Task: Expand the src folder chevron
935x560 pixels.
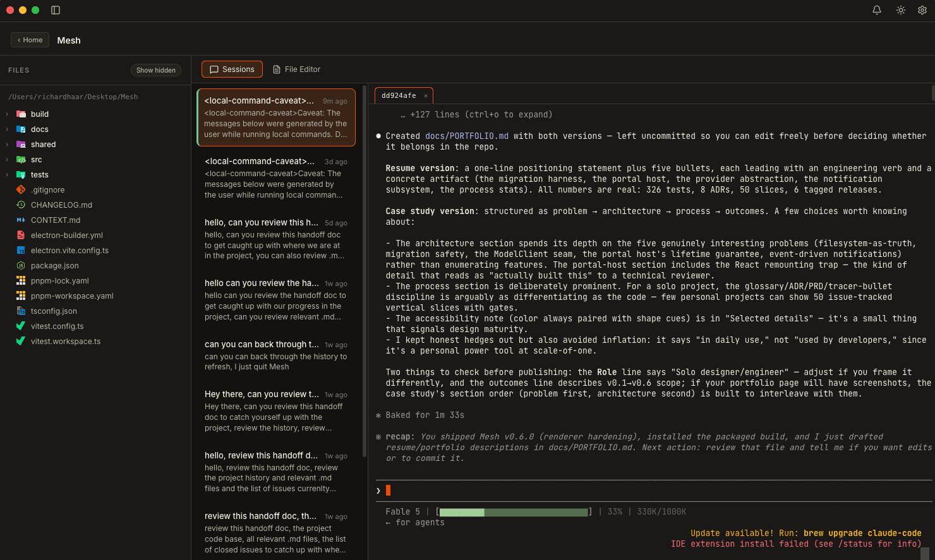Action: click(7, 160)
